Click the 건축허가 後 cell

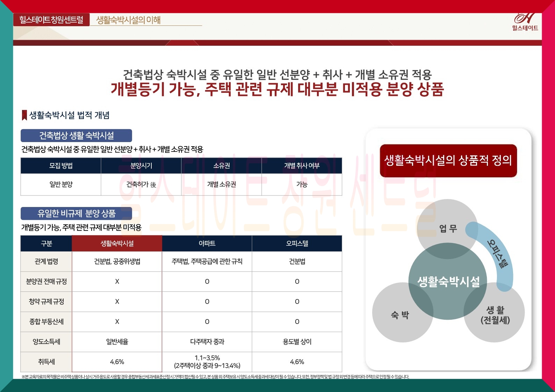(141, 184)
